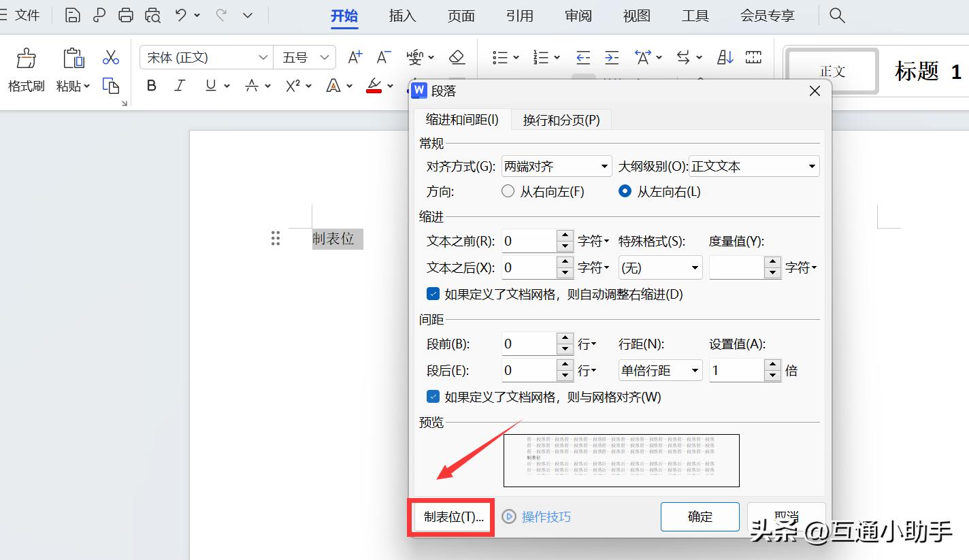Image resolution: width=969 pixels, height=560 pixels.
Task: Click the Undo arrow icon
Action: [x=181, y=15]
